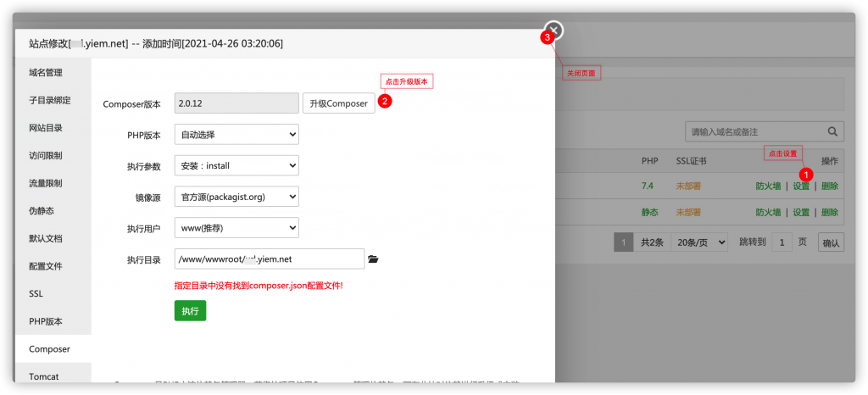The height and width of the screenshot is (395, 868).
Task: Open the 执行用户 dropdown showing www
Action: [x=236, y=227]
